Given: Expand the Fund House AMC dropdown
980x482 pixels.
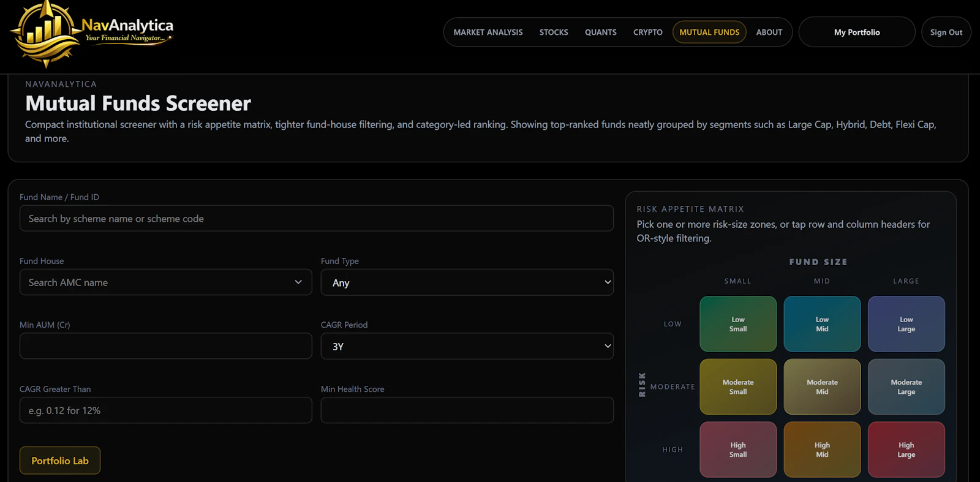Looking at the screenshot, I should coord(166,282).
